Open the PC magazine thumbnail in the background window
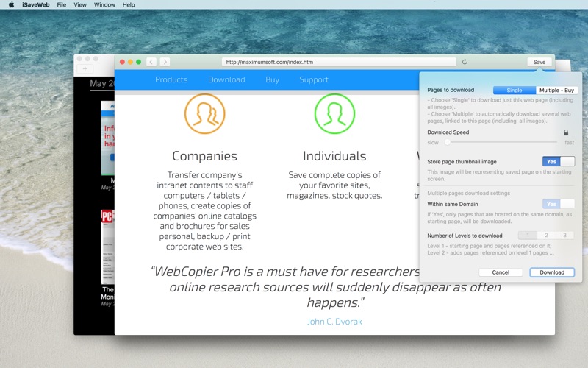The width and height of the screenshot is (588, 368). click(107, 247)
